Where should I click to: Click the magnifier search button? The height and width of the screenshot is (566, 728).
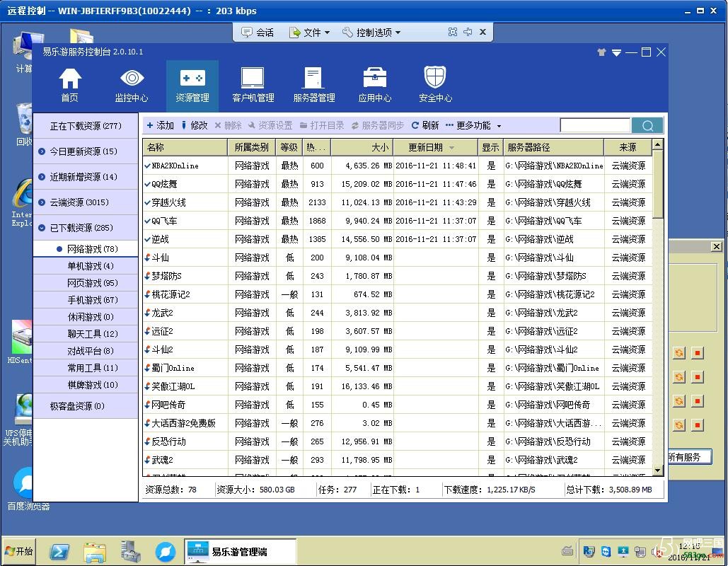[x=647, y=125]
